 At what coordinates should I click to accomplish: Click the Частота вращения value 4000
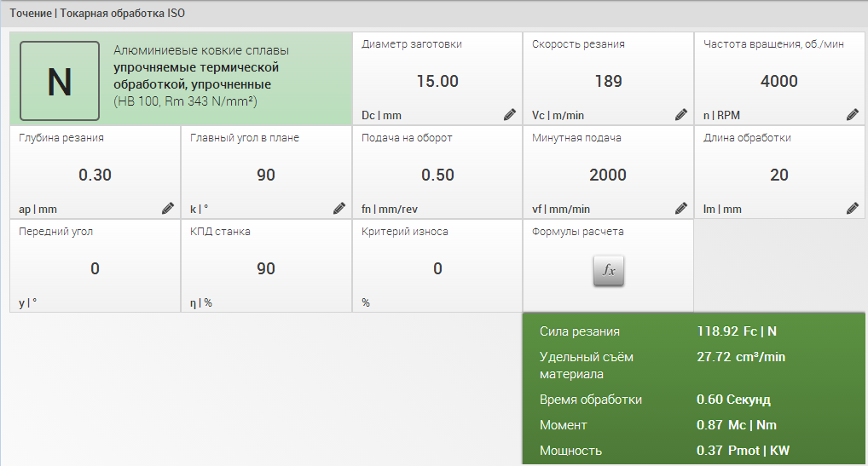(779, 82)
